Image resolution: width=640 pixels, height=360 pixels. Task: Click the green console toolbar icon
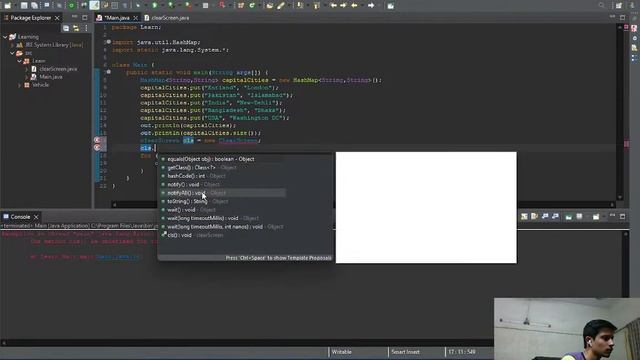(x=569, y=216)
